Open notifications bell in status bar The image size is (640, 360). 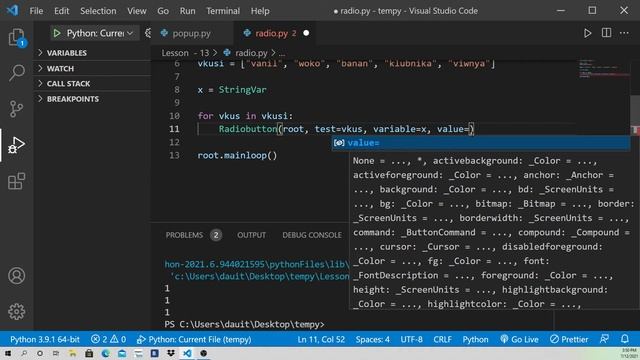pos(624,339)
